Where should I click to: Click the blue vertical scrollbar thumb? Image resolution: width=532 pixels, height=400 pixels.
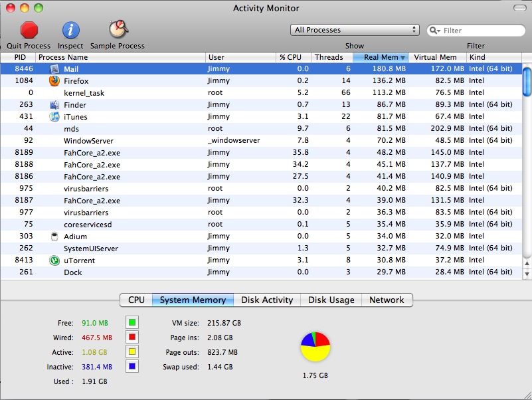point(527,82)
